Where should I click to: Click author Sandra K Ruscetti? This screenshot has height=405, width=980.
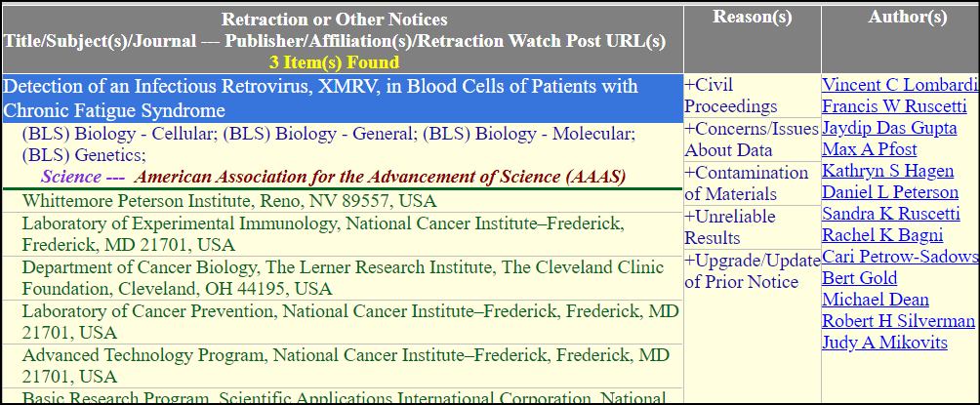pos(893,214)
